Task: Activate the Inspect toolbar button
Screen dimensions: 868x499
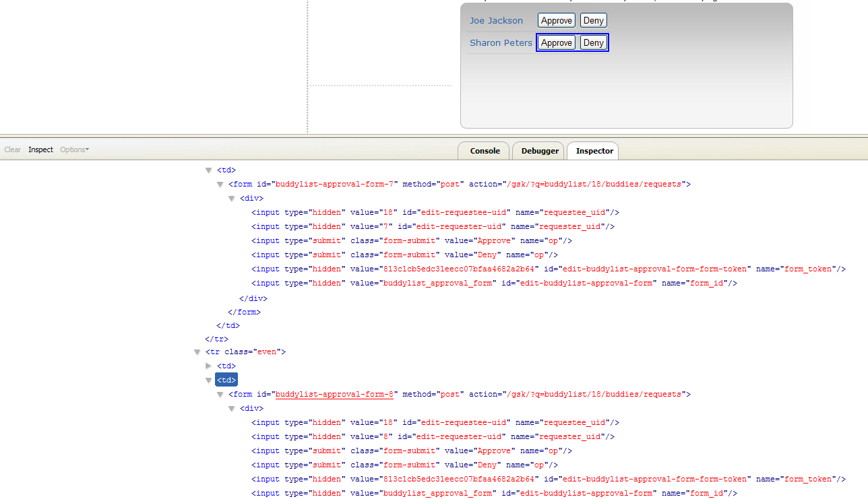Action: tap(40, 149)
